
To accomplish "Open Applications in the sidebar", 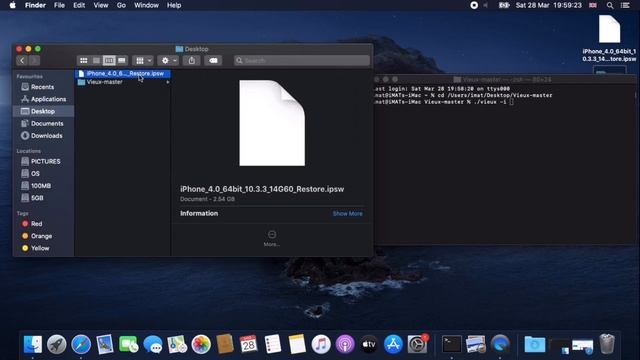I will (x=43, y=99).
